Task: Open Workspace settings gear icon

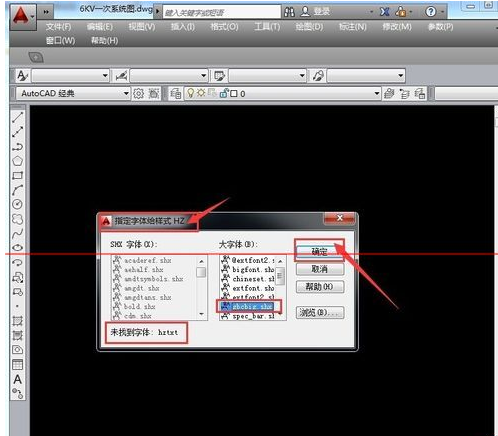Action: [138, 94]
